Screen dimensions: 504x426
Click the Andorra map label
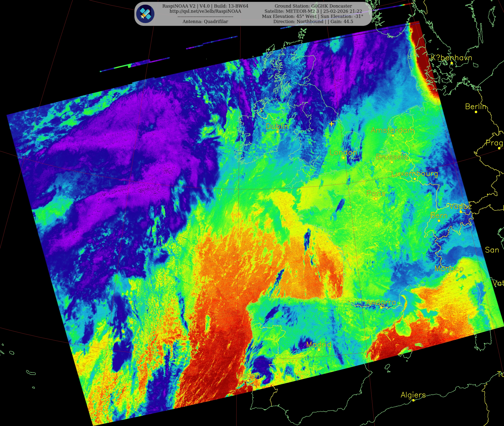pyautogui.click(x=381, y=302)
